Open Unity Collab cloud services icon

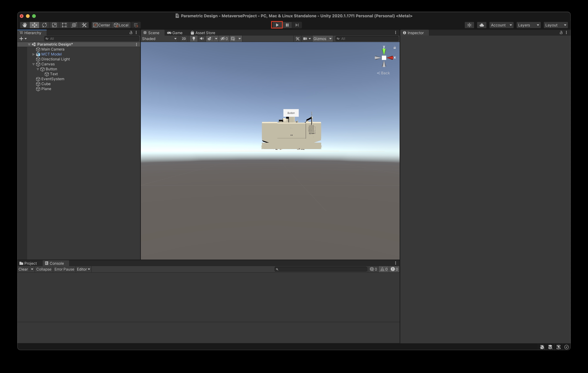point(482,25)
